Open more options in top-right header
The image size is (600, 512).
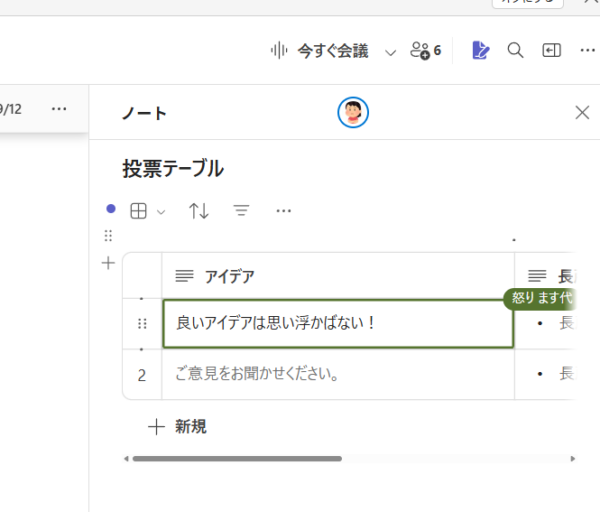(x=586, y=51)
